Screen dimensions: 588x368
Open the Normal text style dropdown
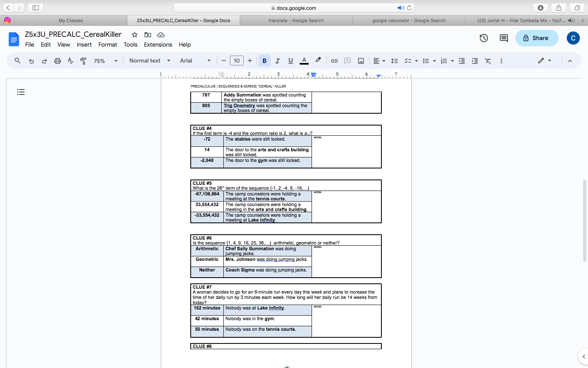coord(149,61)
